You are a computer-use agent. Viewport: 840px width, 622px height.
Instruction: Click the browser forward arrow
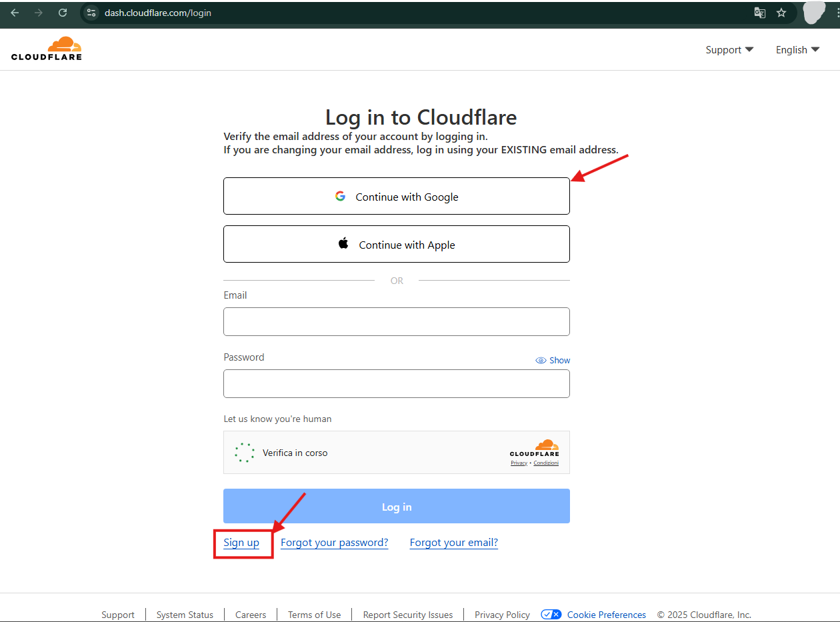click(x=39, y=13)
